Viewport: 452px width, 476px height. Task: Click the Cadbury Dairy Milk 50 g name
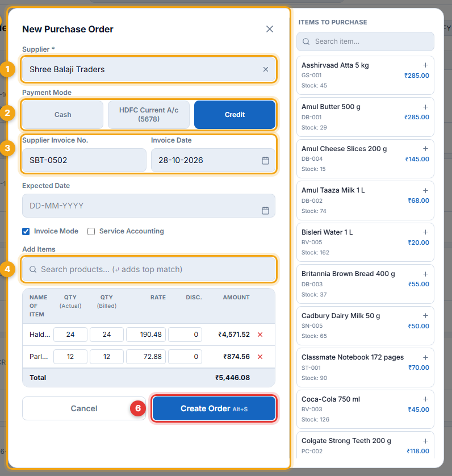pyautogui.click(x=341, y=316)
